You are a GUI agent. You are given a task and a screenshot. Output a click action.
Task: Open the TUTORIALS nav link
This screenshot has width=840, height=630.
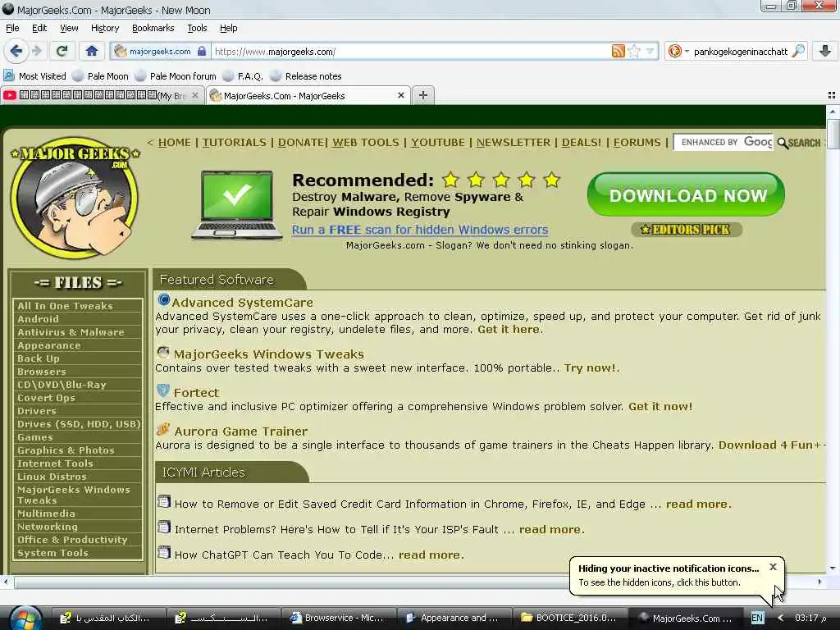pos(234,143)
